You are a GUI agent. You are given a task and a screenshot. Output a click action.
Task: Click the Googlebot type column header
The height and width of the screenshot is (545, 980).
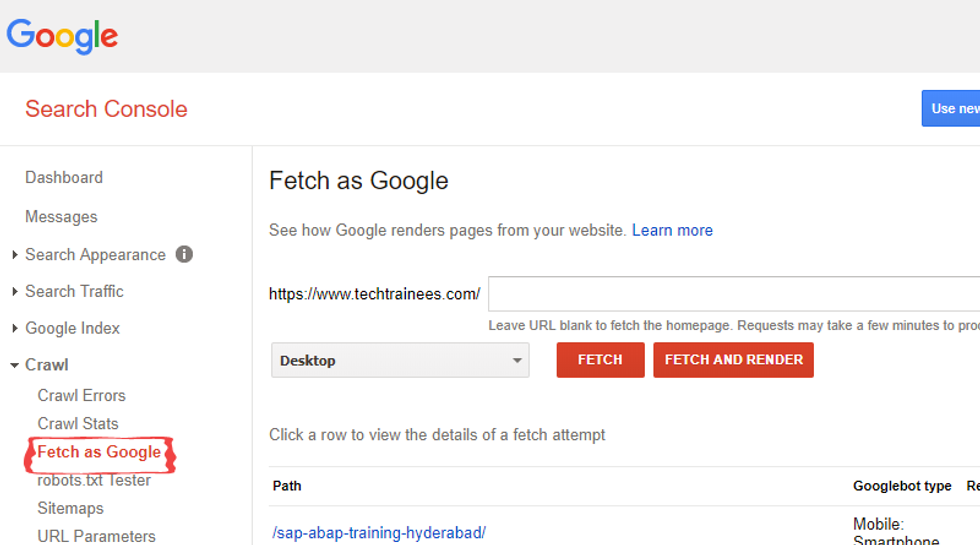coord(902,486)
